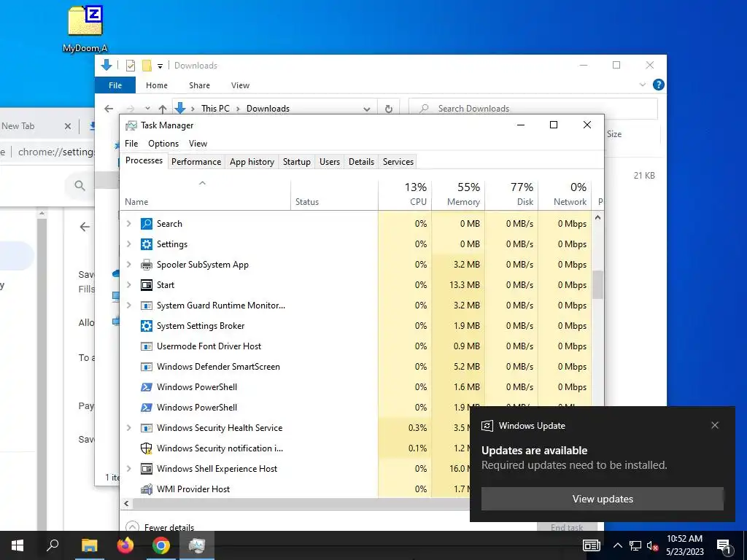Expand the Start process row

[x=128, y=285]
